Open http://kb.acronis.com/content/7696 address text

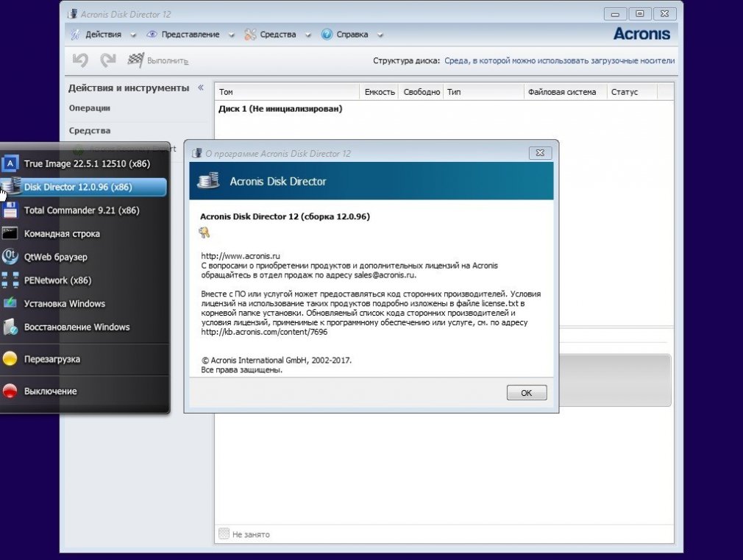tap(264, 332)
